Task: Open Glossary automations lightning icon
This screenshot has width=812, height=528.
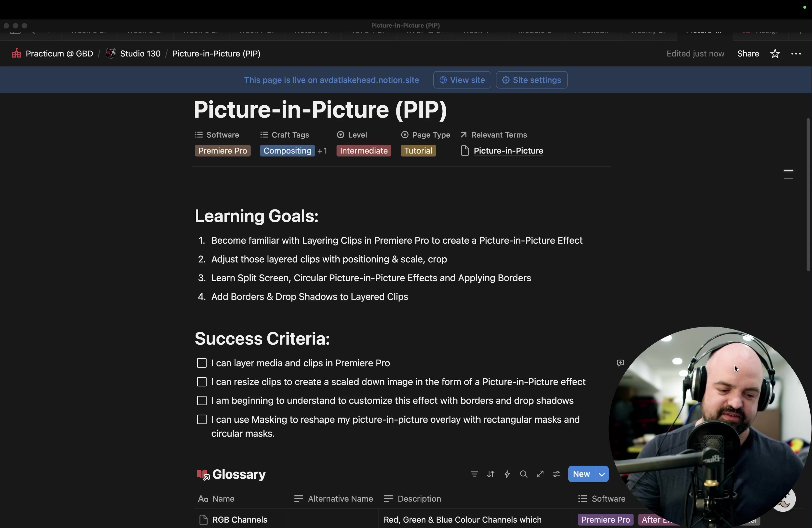Action: [507, 474]
